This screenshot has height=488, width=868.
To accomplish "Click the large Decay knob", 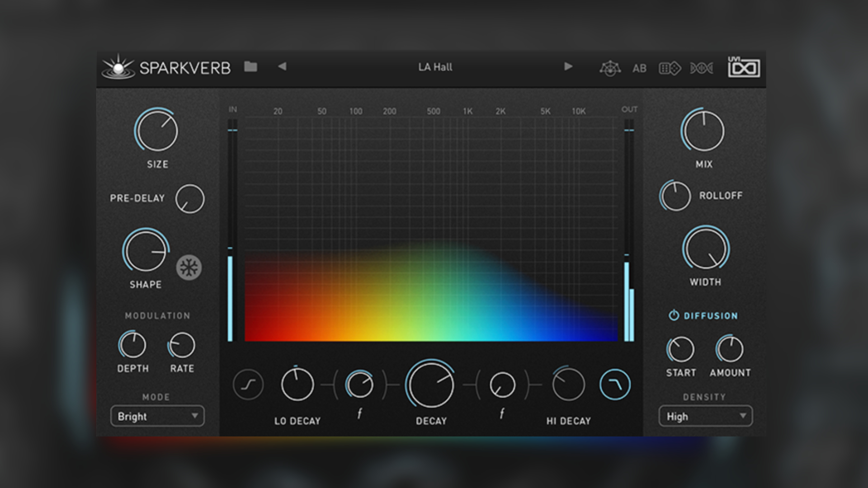I will [x=431, y=385].
